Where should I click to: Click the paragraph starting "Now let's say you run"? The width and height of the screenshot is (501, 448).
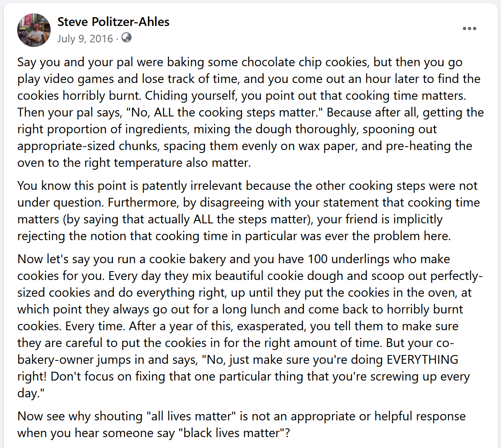click(250, 326)
